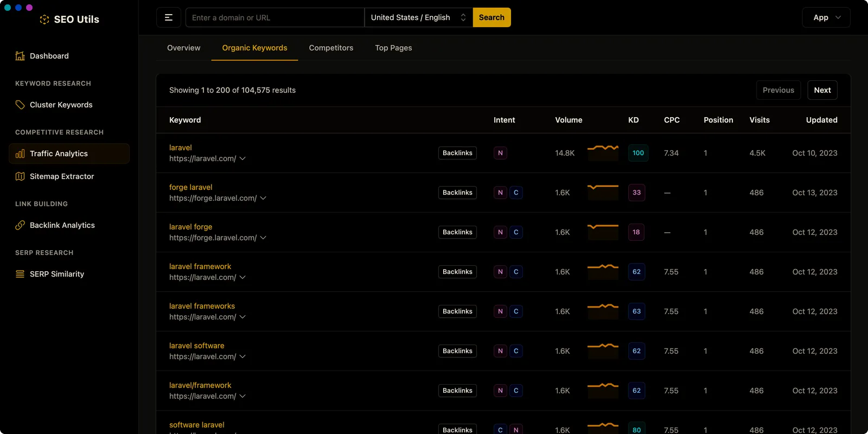Open the laravel framework keyword link
Image resolution: width=868 pixels, height=434 pixels.
(x=200, y=266)
